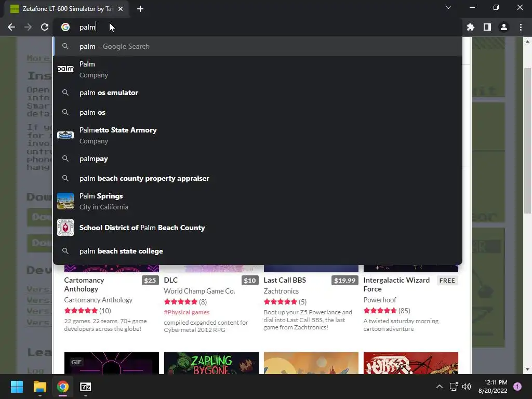Reload the current page

coord(45,27)
